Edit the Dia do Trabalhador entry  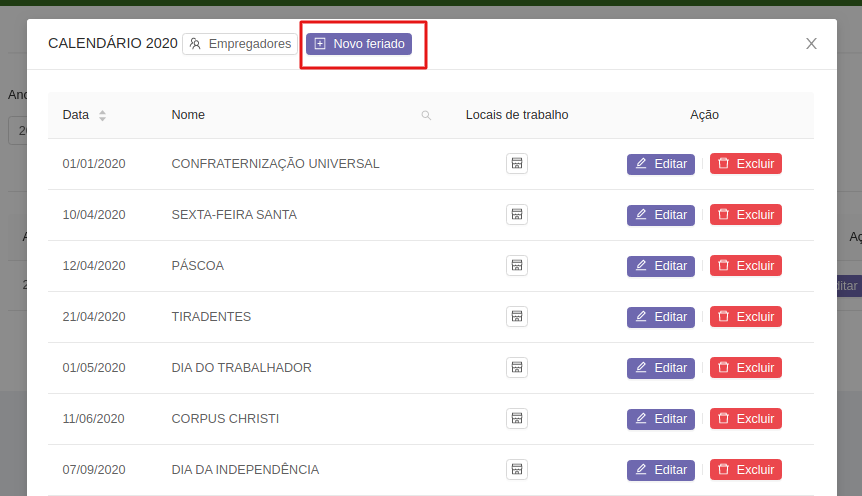pyautogui.click(x=660, y=368)
